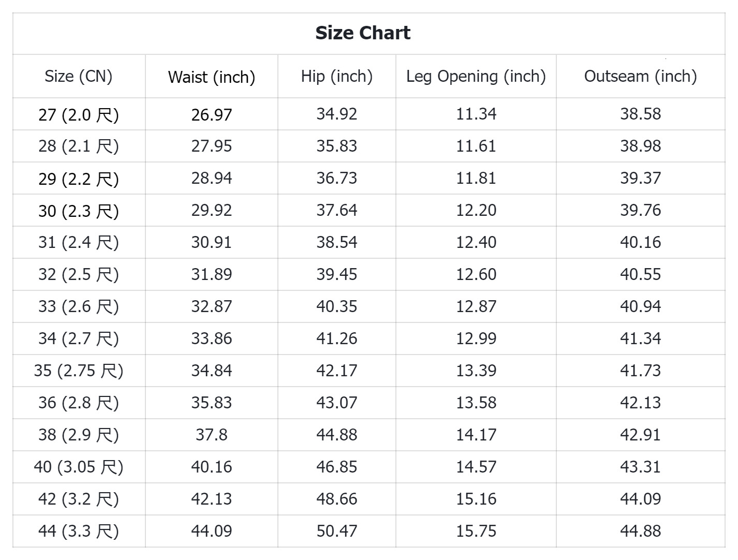Click the 40 (3.05 尺) size cell
The image size is (738, 560).
[79, 467]
